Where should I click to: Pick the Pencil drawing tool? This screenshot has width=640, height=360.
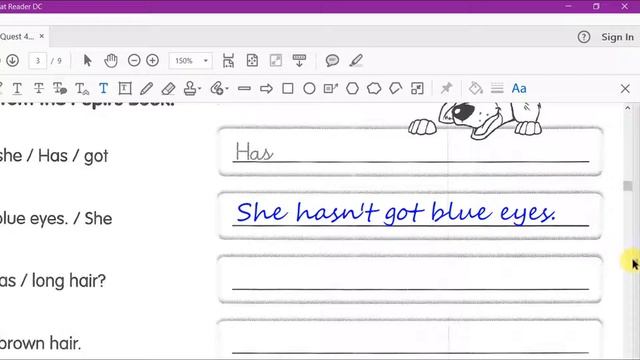[147, 89]
